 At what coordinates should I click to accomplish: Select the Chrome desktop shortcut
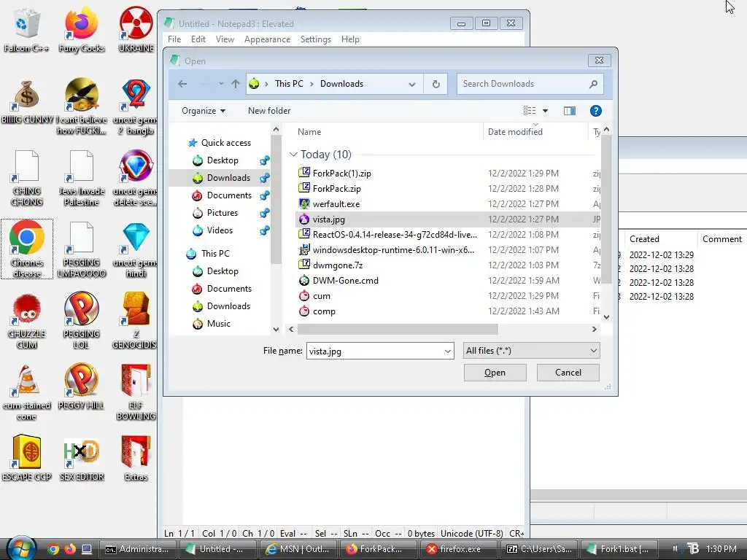27,249
